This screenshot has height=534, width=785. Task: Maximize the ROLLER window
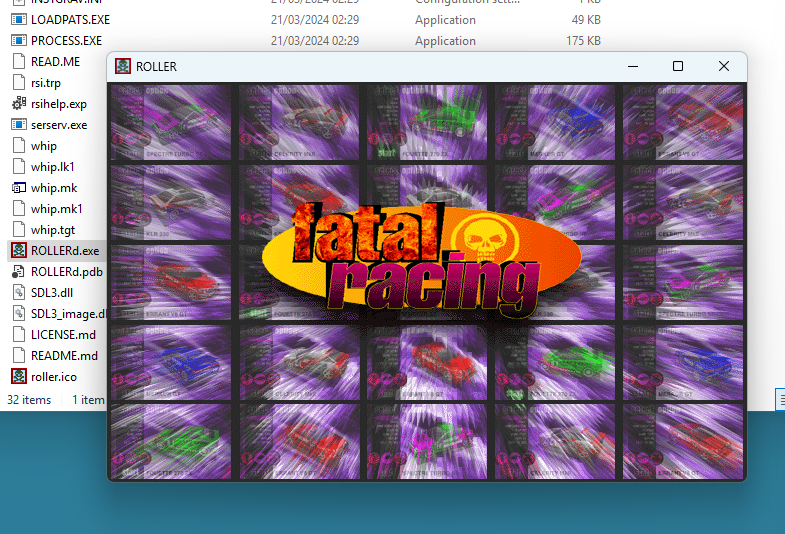tap(678, 66)
